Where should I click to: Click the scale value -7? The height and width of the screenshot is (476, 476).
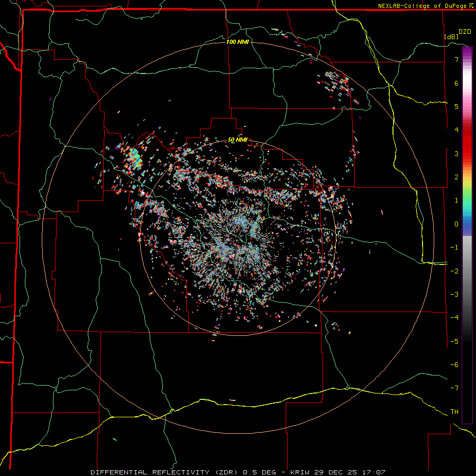tap(454, 388)
